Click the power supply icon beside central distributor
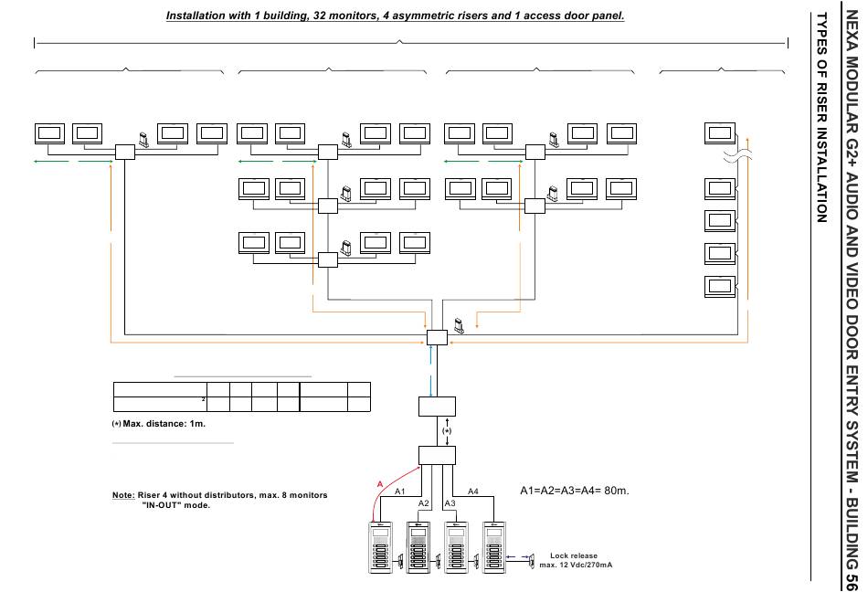Viewport: 868px width, 592px height. click(459, 326)
